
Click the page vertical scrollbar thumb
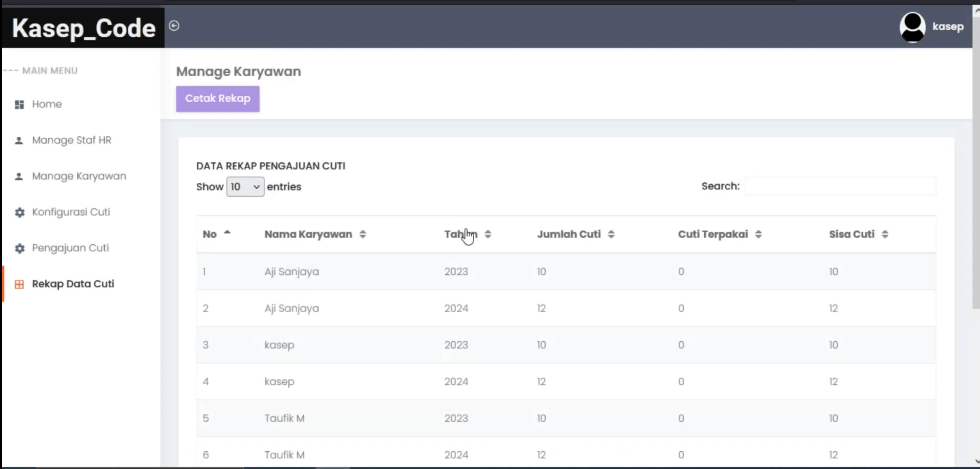[x=976, y=163]
